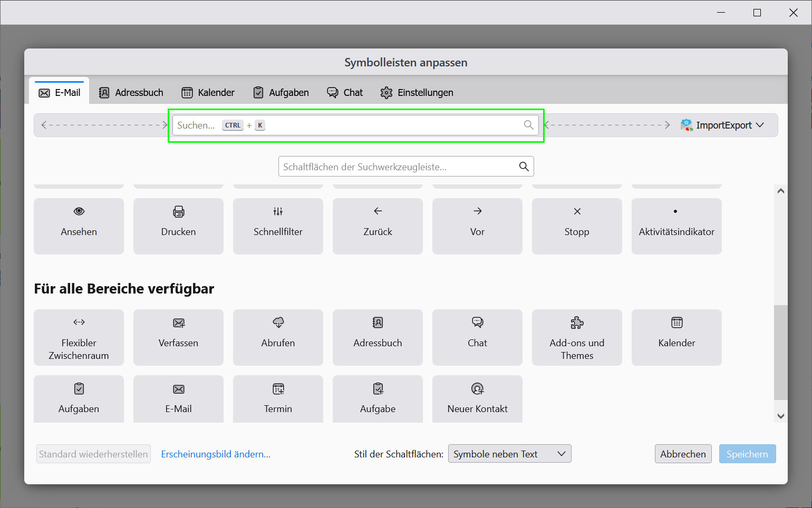The height and width of the screenshot is (508, 812).
Task: Open Erscheinungsbild ändern link
Action: (x=216, y=454)
